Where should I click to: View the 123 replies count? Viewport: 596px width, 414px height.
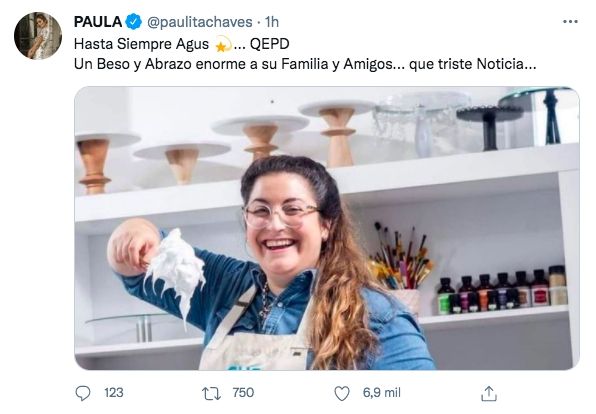click(x=114, y=393)
